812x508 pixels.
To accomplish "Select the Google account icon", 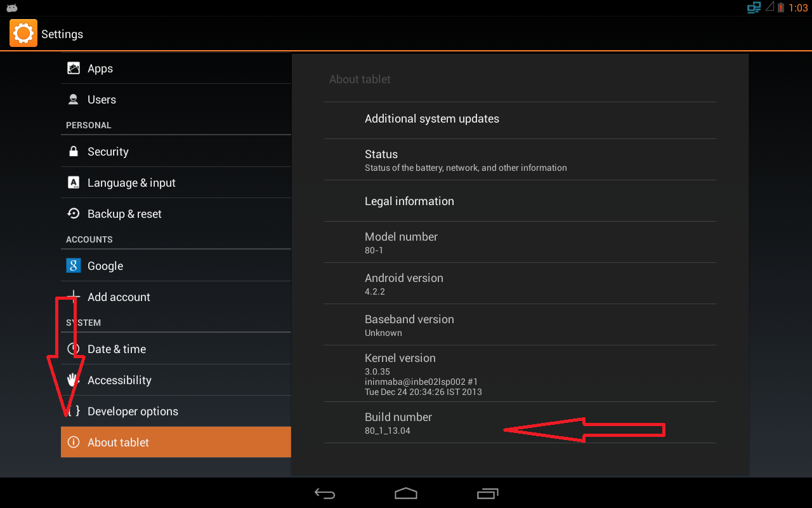I will click(x=74, y=265).
